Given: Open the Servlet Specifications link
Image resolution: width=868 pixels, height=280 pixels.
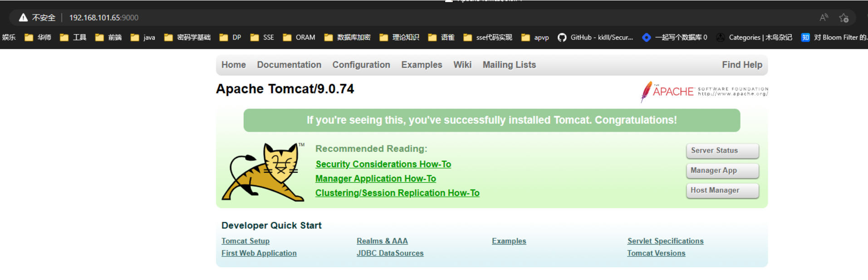Looking at the screenshot, I should (x=666, y=241).
